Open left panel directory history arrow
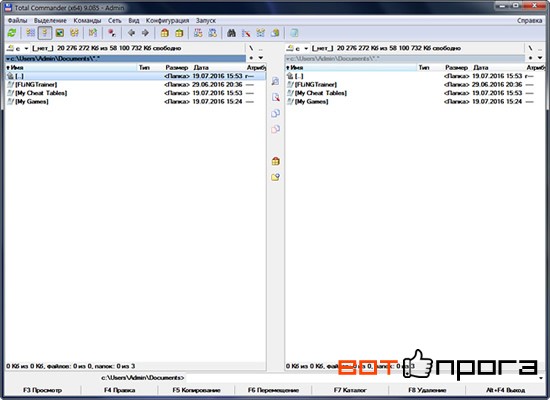Viewport: 550px width, 400px height. click(x=261, y=58)
